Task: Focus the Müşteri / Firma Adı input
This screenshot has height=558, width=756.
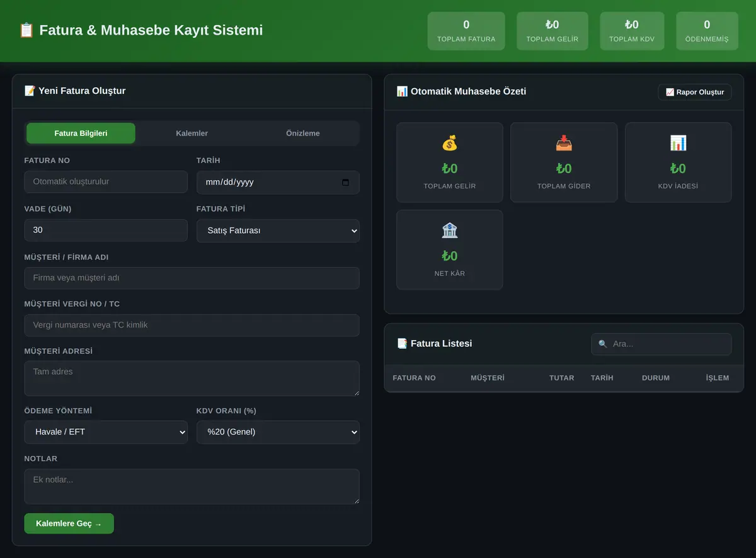Action: 192,278
